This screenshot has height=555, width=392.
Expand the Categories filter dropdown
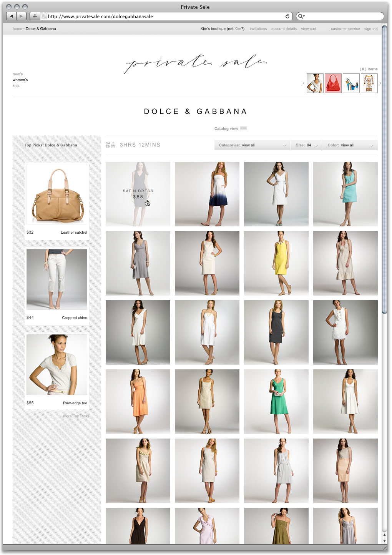(x=252, y=145)
